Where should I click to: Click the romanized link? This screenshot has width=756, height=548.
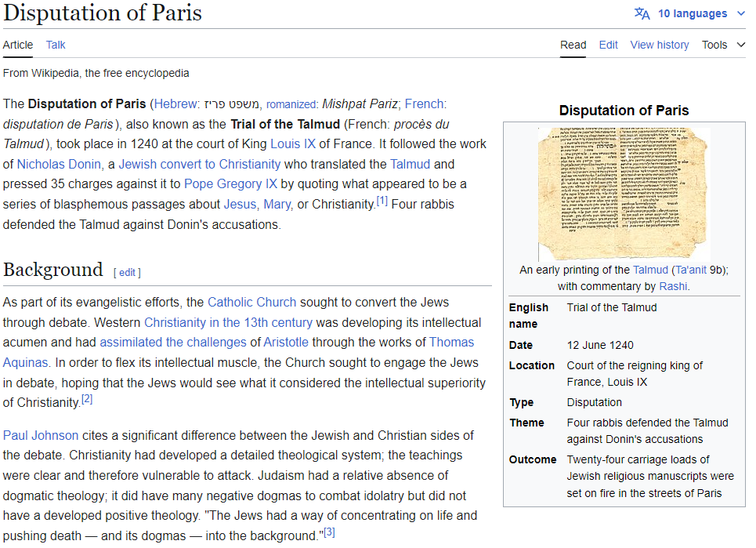click(291, 104)
